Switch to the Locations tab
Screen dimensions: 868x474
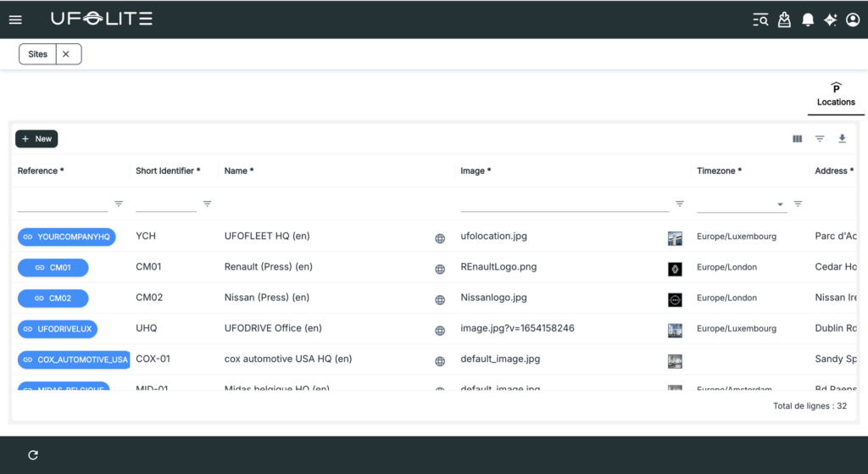coord(836,94)
